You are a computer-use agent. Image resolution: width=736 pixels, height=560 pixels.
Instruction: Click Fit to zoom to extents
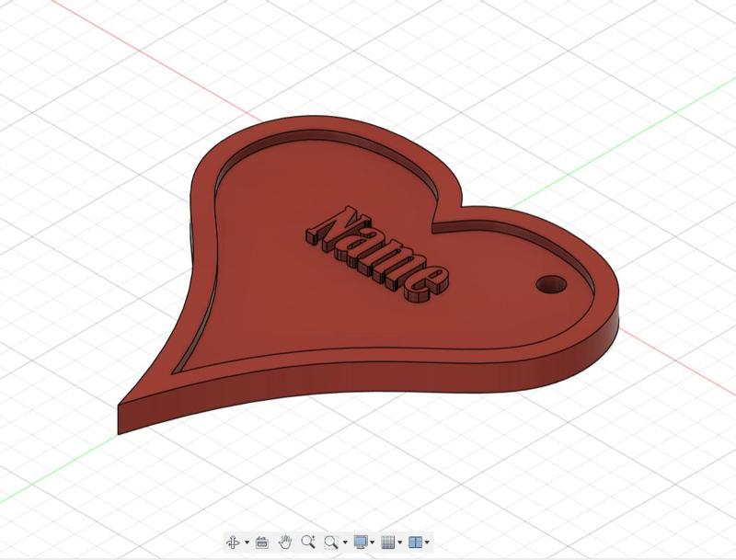[331, 543]
